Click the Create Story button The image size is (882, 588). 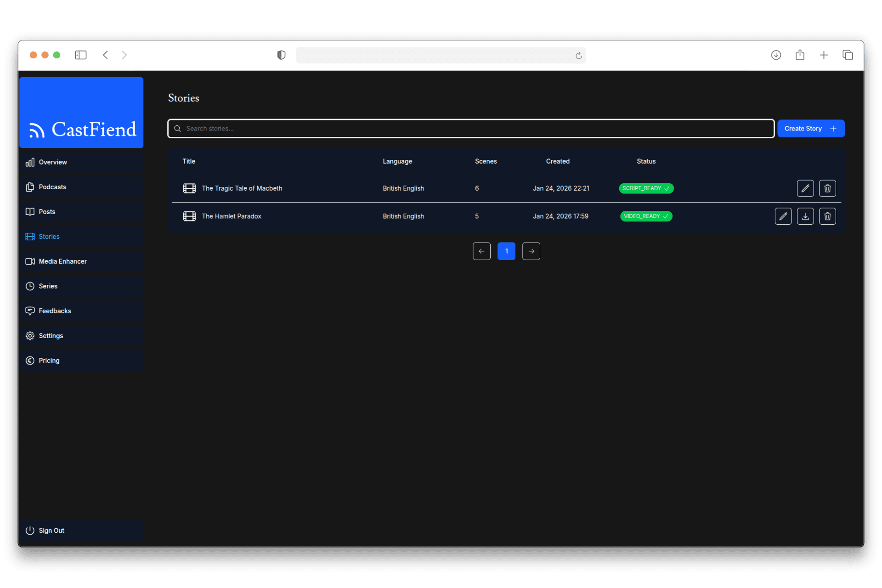click(x=810, y=129)
